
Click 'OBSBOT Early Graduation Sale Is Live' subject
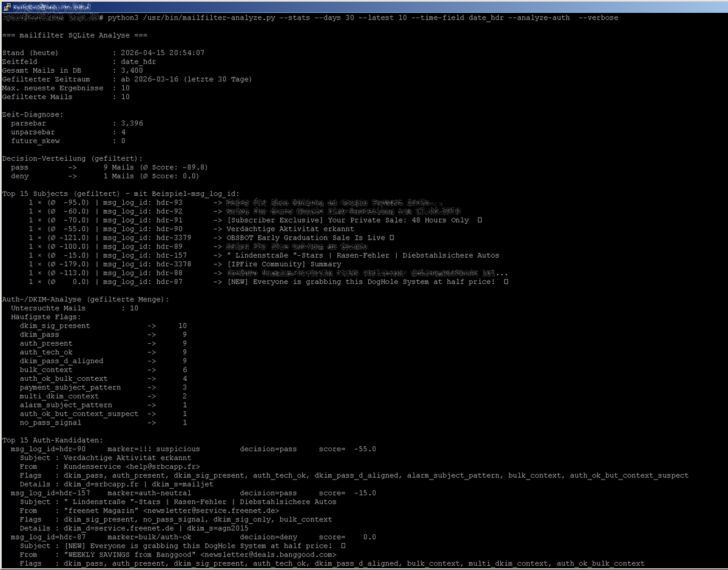tap(306, 238)
